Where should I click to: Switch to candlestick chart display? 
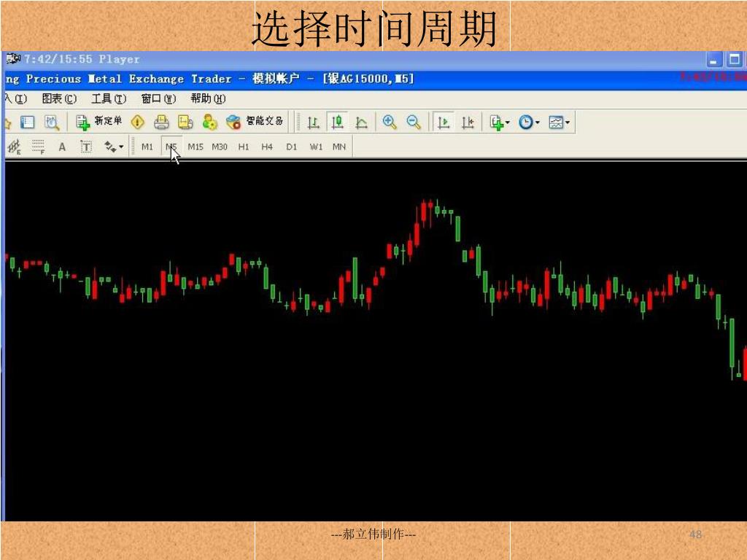tap(337, 122)
